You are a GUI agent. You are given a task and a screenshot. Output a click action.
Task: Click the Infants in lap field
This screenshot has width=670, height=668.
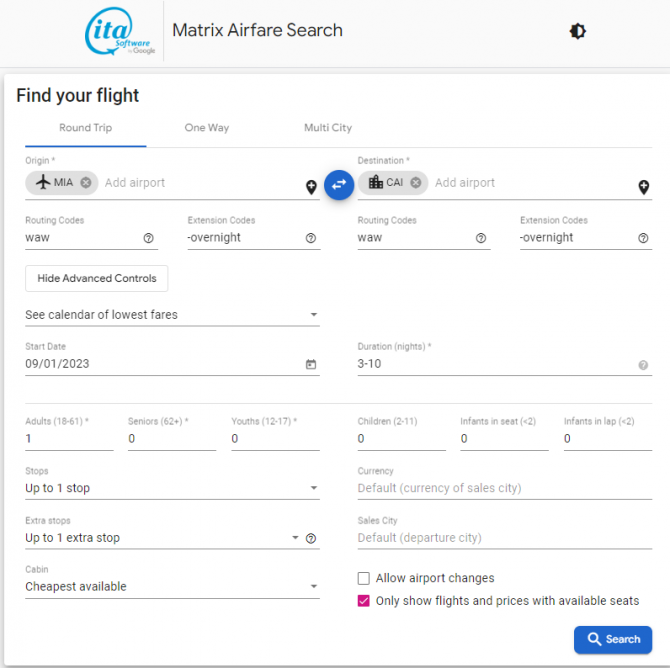click(x=608, y=439)
